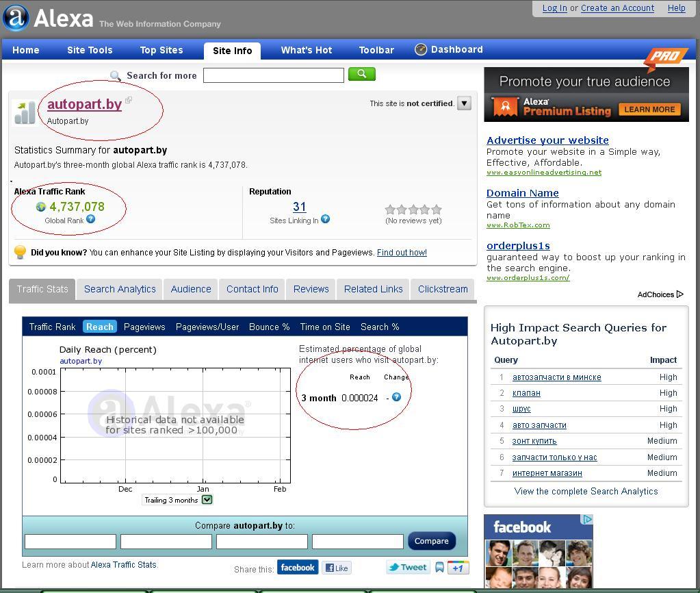Expand the certification status dropdown arrow
The height and width of the screenshot is (593, 700).
[465, 103]
